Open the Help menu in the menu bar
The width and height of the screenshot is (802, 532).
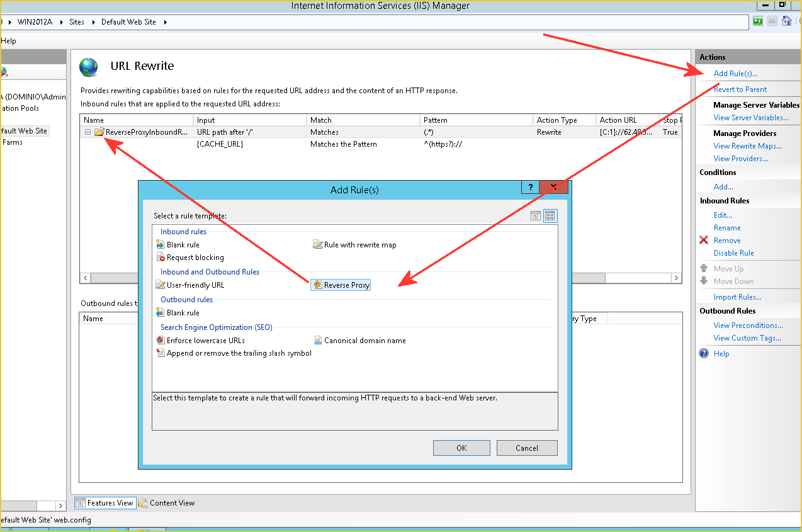[x=8, y=41]
